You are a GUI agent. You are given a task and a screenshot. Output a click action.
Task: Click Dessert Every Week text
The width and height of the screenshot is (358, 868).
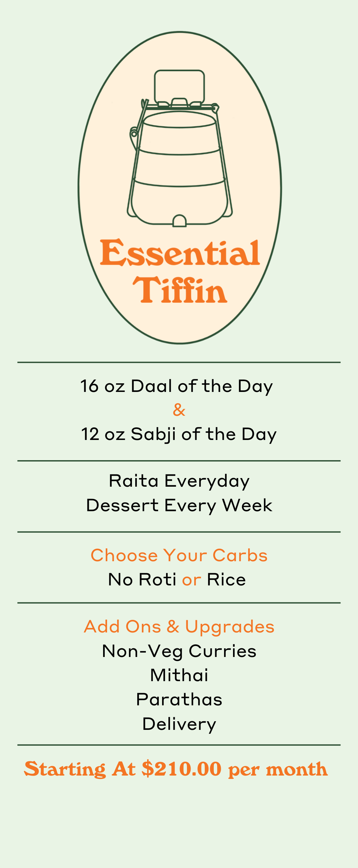[179, 506]
